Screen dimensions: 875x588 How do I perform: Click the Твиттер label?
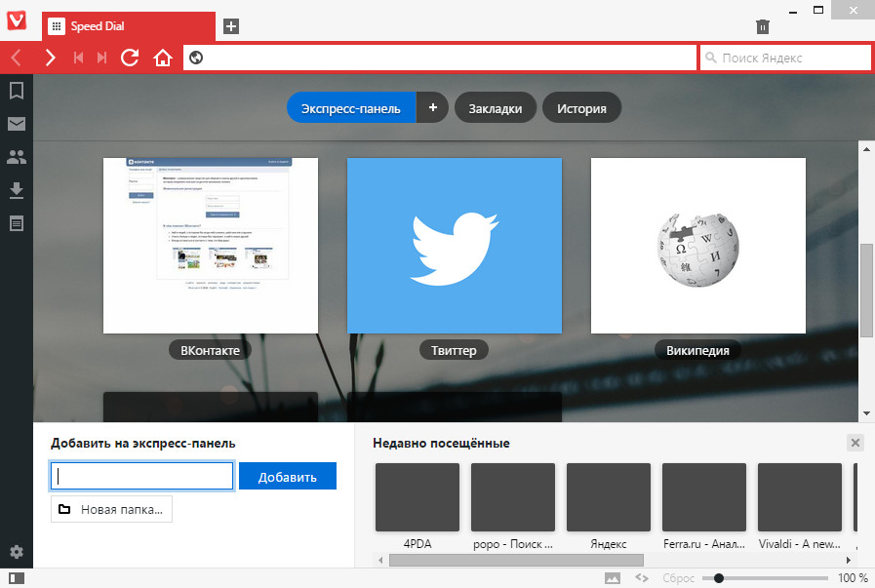pyautogui.click(x=454, y=350)
